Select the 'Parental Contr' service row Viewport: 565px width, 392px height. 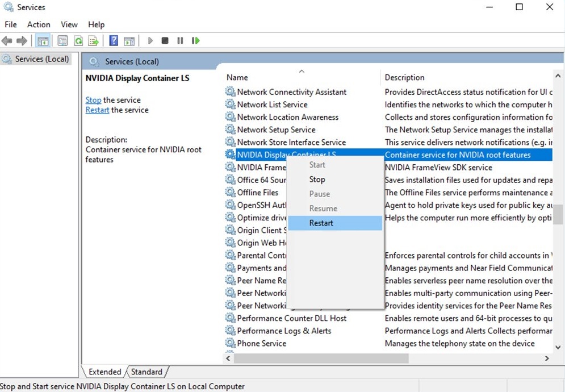tap(261, 255)
